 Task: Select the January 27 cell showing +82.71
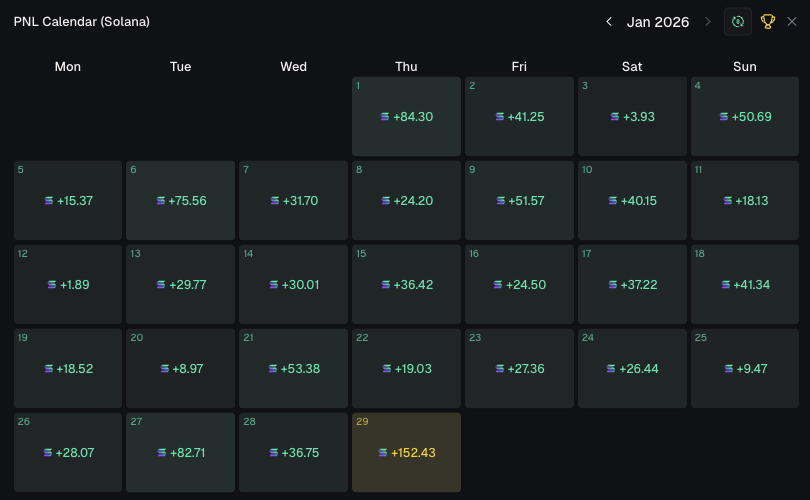[x=180, y=452]
